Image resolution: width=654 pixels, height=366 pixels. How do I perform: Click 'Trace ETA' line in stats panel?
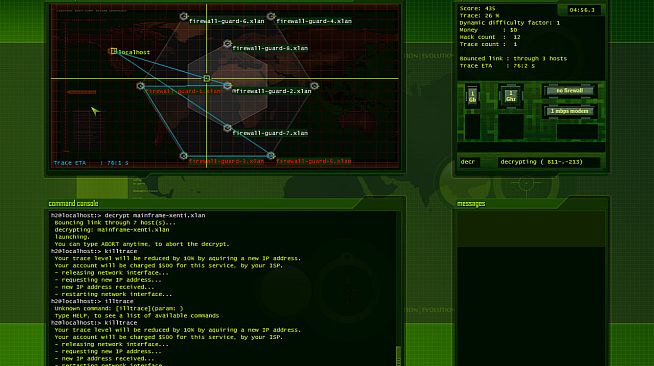[497, 66]
